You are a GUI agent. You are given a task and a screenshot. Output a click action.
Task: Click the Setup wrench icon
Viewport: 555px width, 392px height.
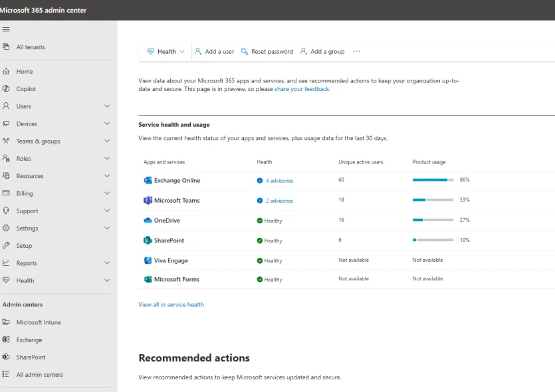[x=6, y=246]
